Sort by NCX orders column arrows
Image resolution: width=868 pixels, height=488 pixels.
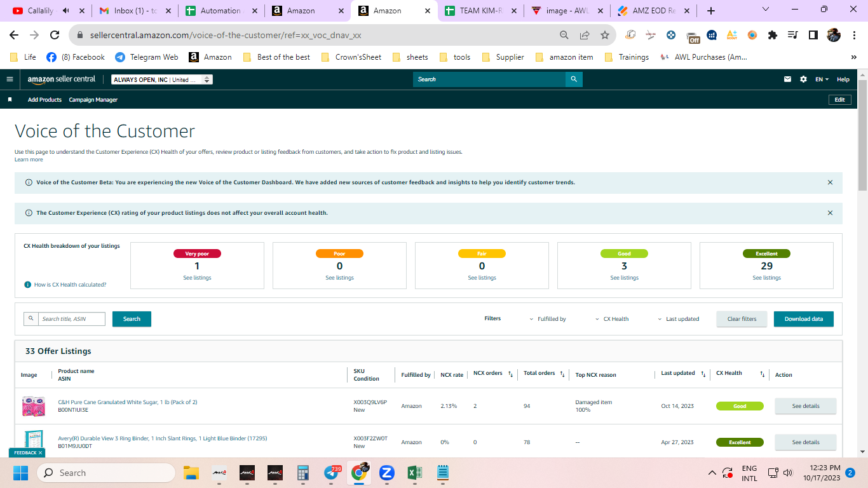pos(510,374)
